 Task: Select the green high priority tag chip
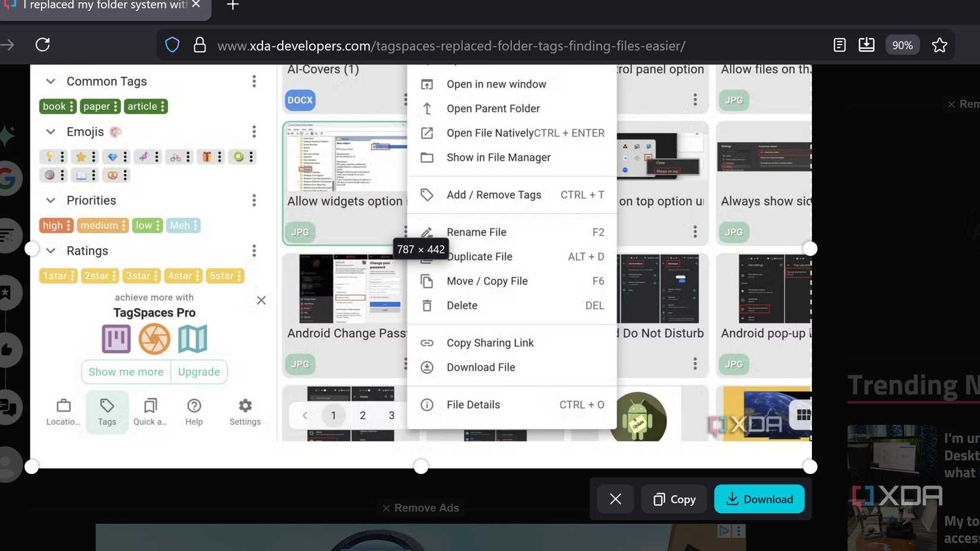[53, 225]
